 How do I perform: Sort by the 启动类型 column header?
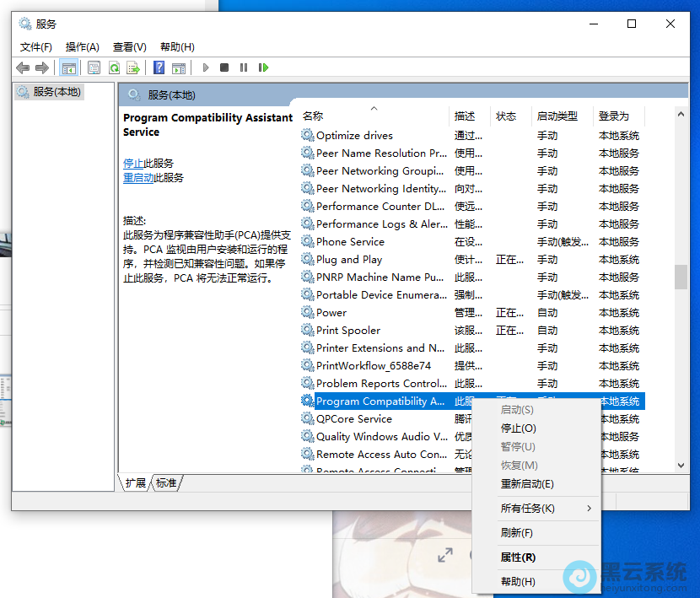(557, 116)
